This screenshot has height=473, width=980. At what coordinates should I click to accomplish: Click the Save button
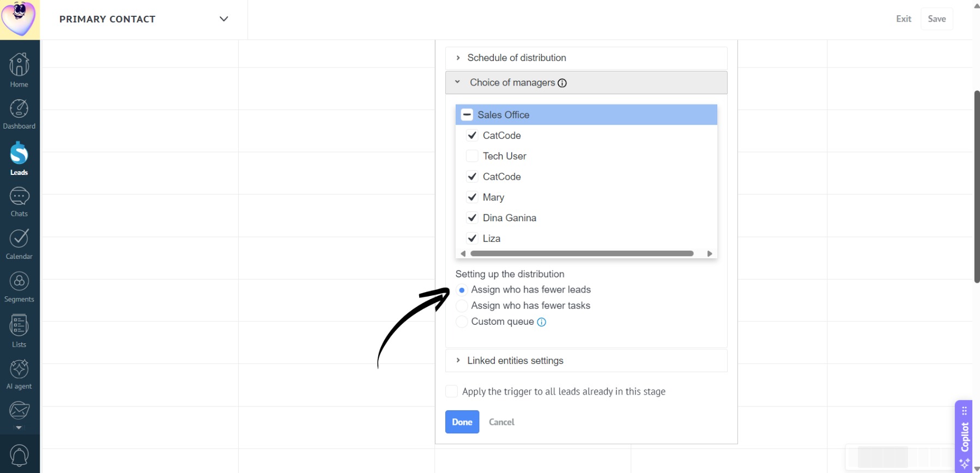936,19
